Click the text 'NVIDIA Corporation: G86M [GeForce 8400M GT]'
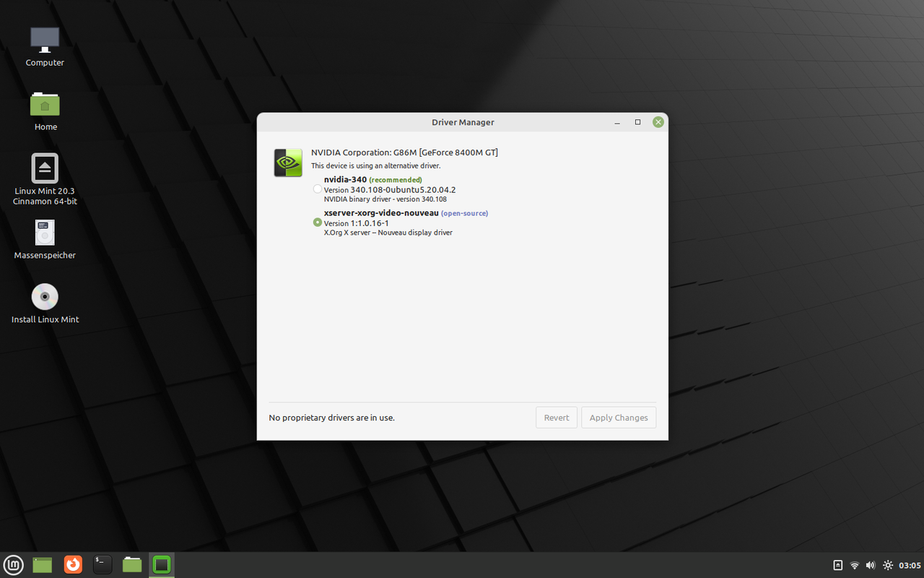 click(404, 152)
